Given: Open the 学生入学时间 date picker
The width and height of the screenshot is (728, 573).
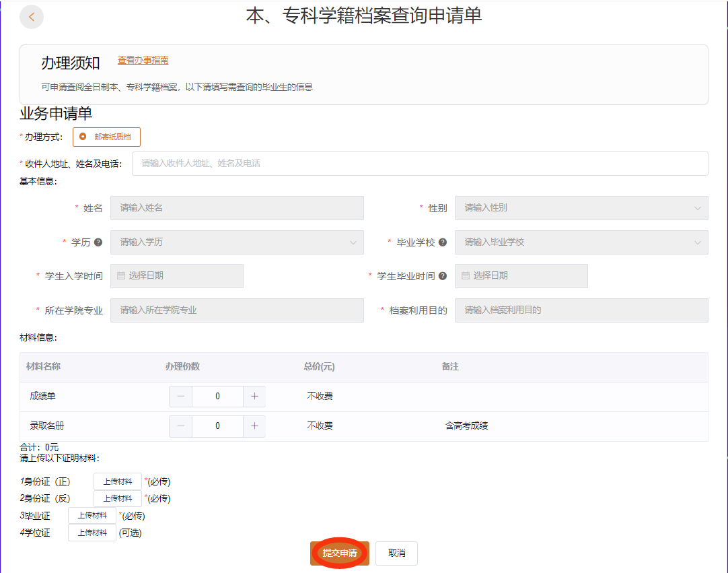Looking at the screenshot, I should (176, 276).
